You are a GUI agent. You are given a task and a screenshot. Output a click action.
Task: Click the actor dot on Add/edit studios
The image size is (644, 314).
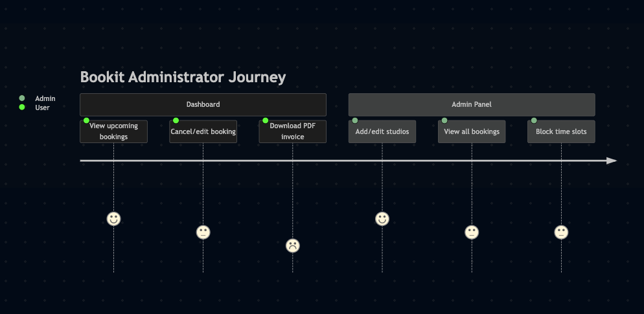[355, 120]
